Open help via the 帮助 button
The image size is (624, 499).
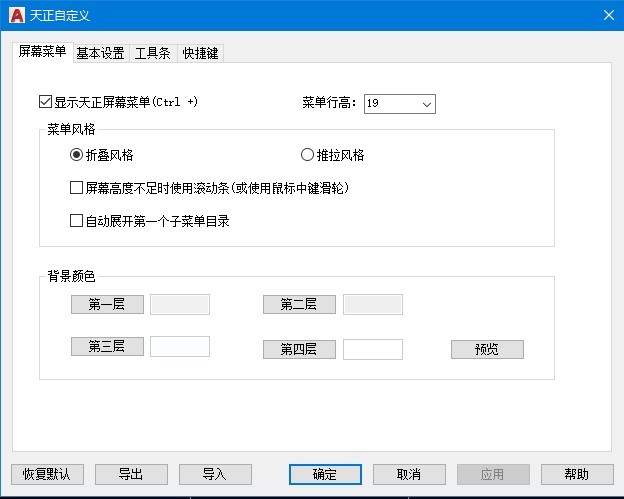[x=577, y=474]
